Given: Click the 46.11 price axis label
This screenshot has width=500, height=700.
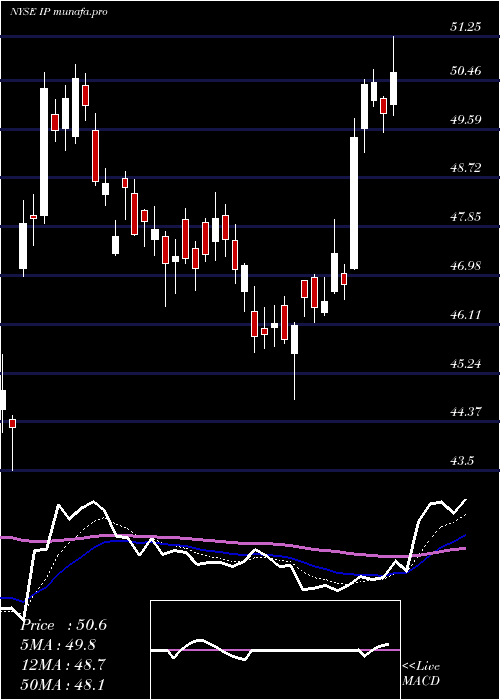Looking at the screenshot, I should coord(465,315).
